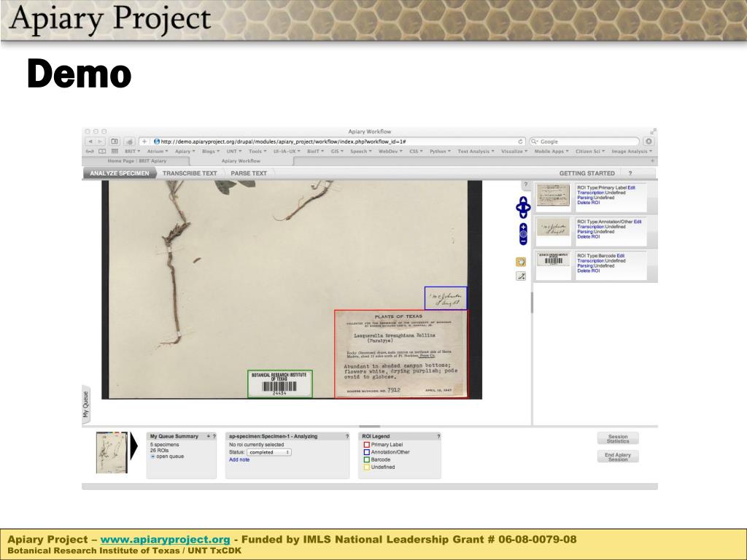The image size is (747, 560).
Task: Open help for the ROI Legend panel
Action: click(x=438, y=436)
